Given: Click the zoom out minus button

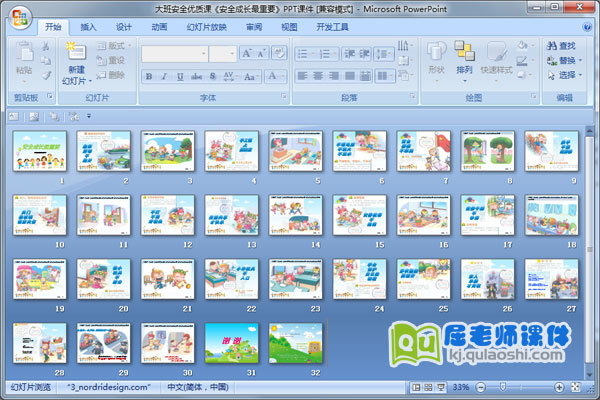Looking at the screenshot, I should click(x=481, y=387).
